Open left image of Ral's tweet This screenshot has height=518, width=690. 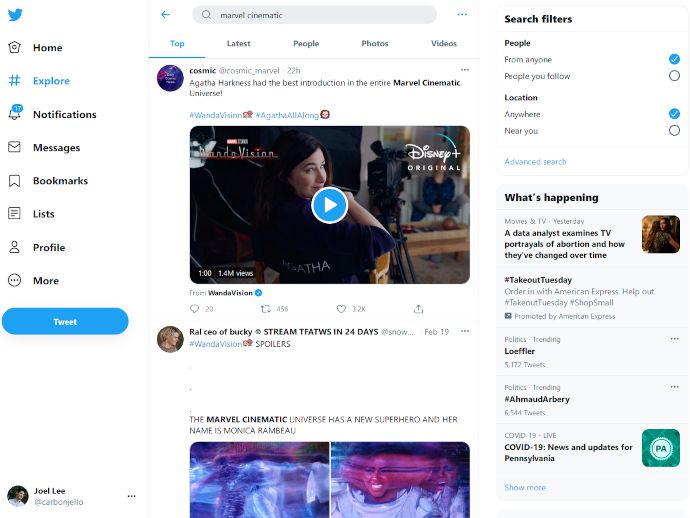(x=259, y=480)
